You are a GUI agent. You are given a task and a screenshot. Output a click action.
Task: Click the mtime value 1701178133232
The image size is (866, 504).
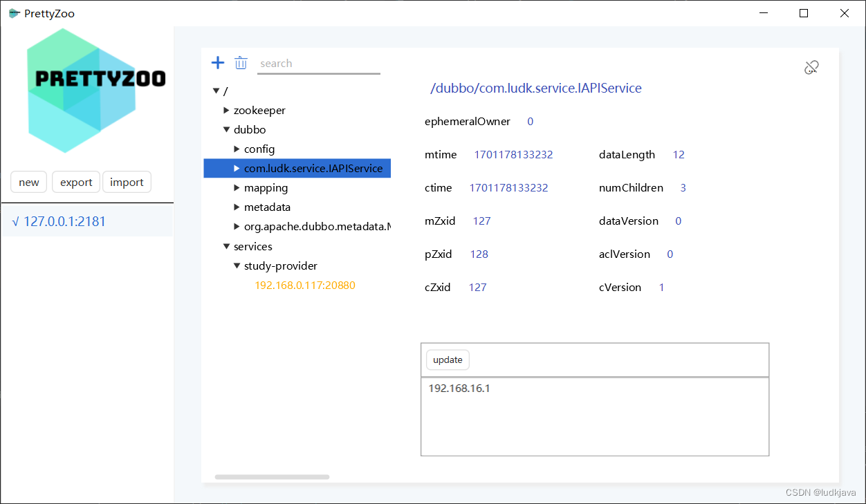(513, 154)
